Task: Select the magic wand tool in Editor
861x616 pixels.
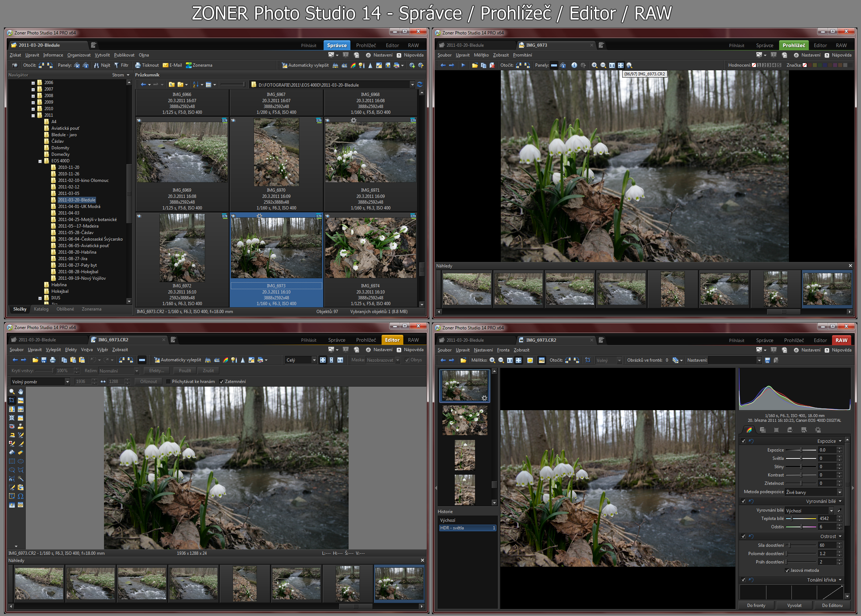Action: [21, 479]
